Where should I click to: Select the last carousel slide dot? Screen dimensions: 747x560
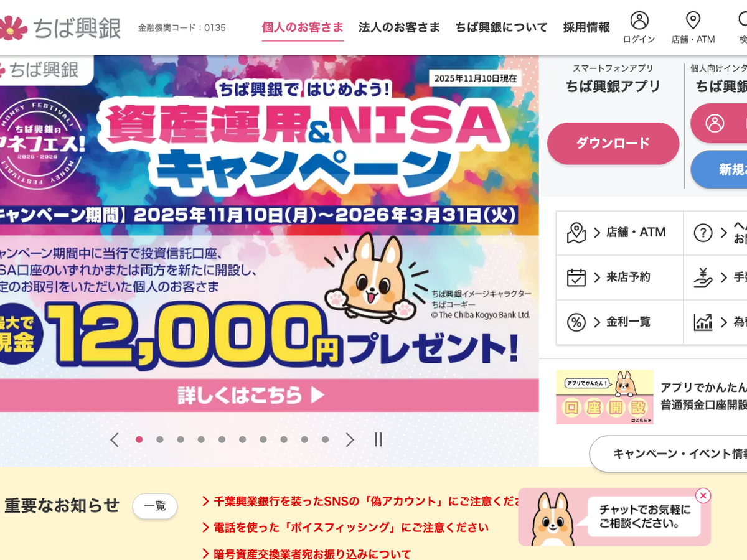[325, 439]
